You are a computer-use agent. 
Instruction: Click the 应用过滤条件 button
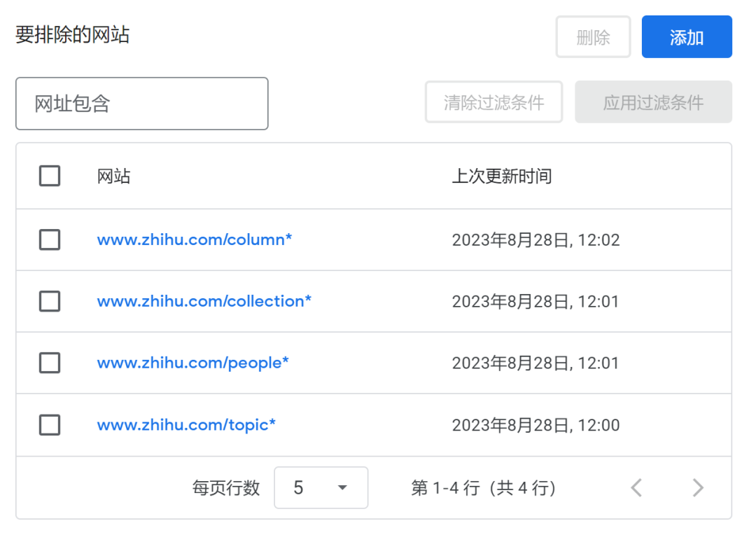pyautogui.click(x=653, y=102)
